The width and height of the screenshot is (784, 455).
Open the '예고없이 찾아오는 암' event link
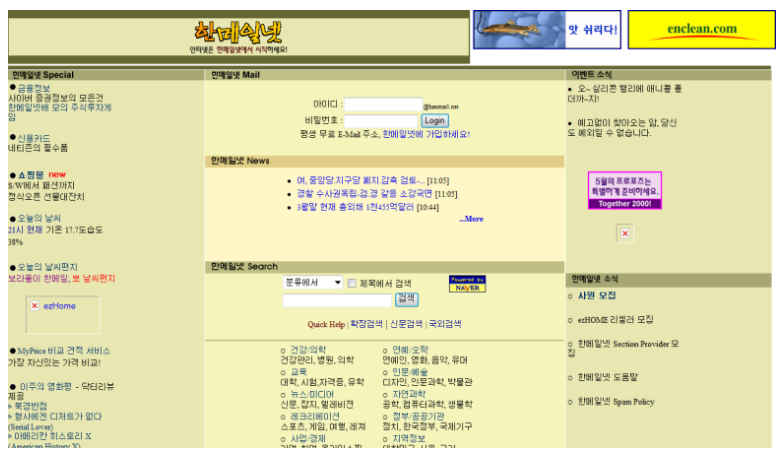622,128
